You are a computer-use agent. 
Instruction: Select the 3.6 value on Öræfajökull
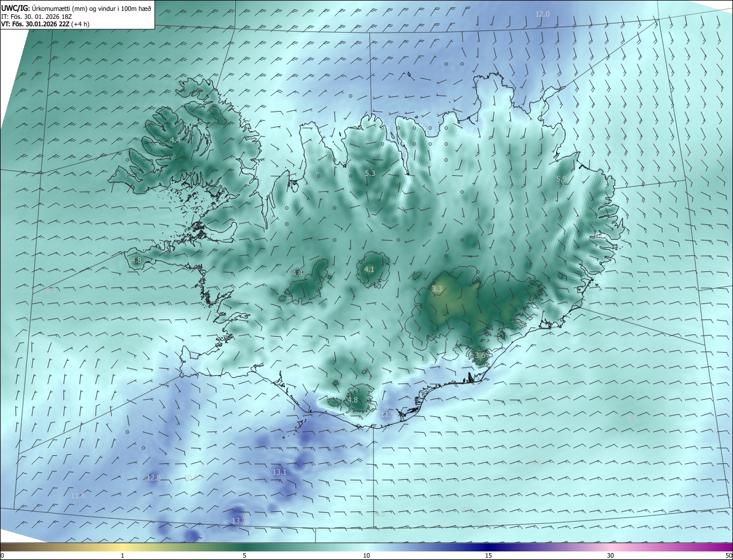coord(480,355)
